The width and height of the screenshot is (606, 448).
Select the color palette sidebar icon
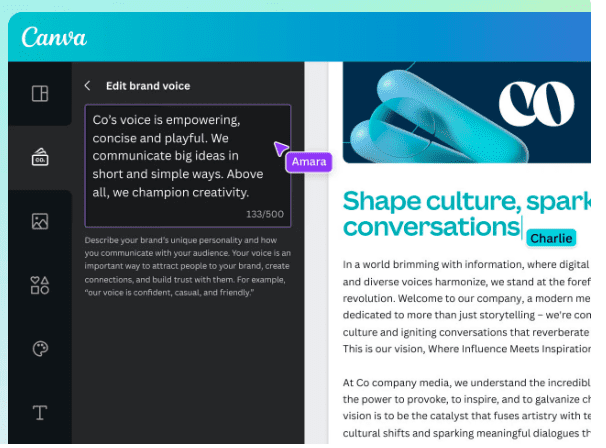click(x=40, y=349)
